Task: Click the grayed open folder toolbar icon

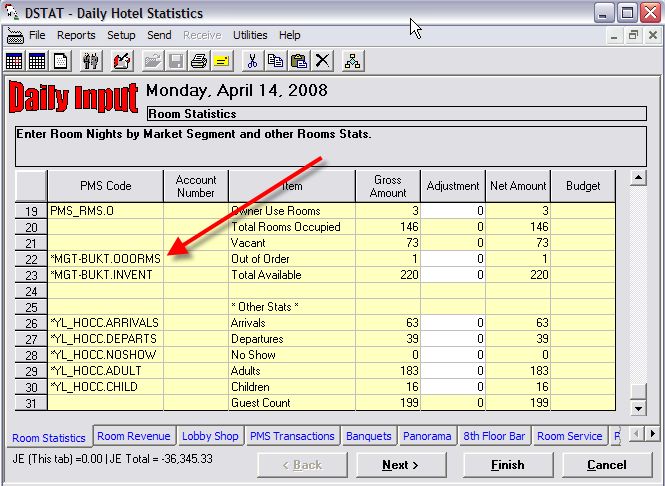Action: point(153,61)
